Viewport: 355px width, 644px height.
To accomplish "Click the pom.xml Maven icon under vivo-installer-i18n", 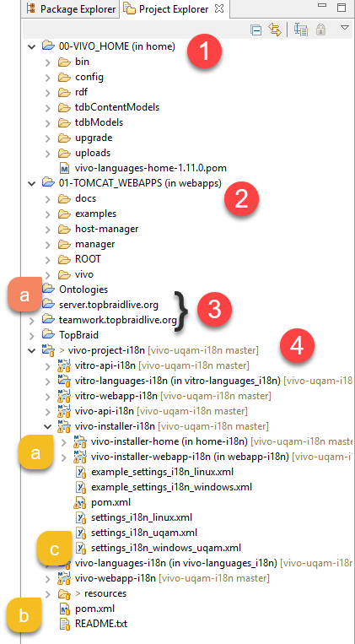I will point(80,502).
